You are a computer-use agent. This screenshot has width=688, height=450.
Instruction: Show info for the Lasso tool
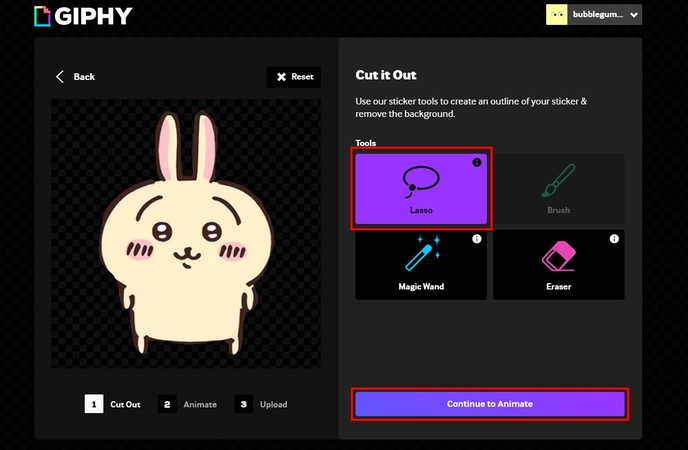point(477,162)
